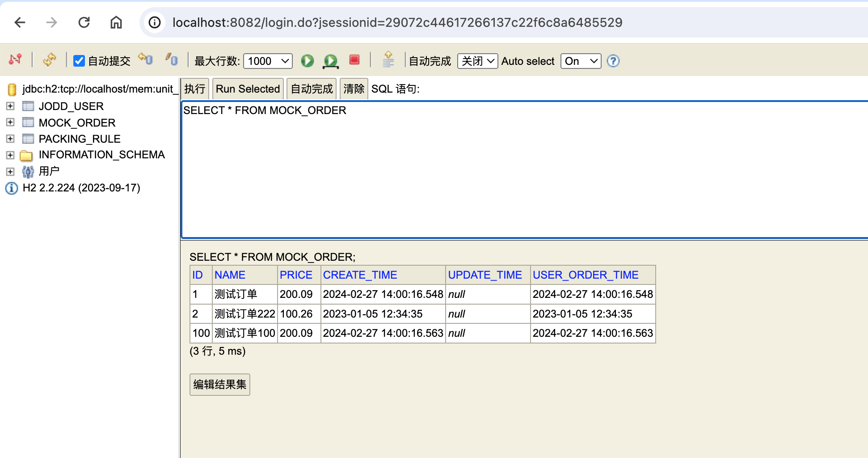Open the 最大行数 max rows dropdown

[x=268, y=61]
